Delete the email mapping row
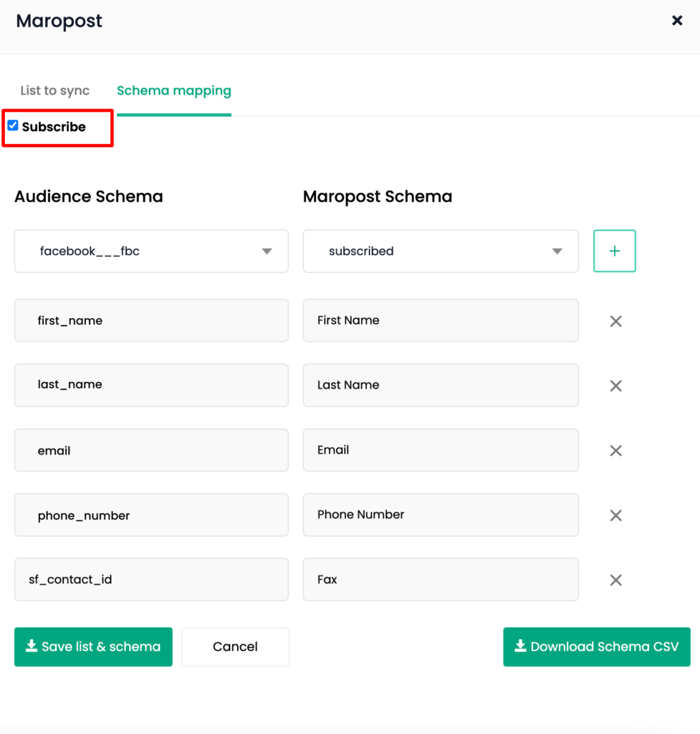This screenshot has width=700, height=734. click(615, 451)
